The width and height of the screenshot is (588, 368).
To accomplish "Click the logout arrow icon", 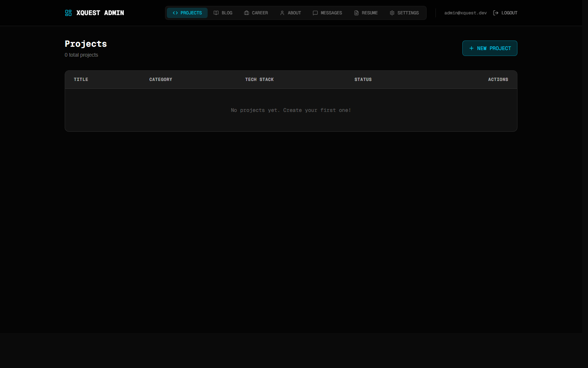I will pos(496,13).
